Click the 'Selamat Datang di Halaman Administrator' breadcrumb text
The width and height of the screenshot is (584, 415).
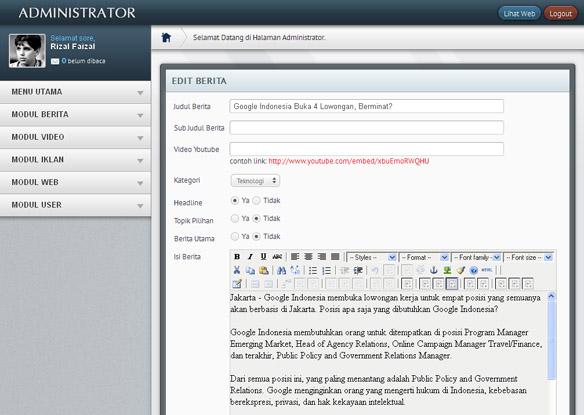pos(259,37)
